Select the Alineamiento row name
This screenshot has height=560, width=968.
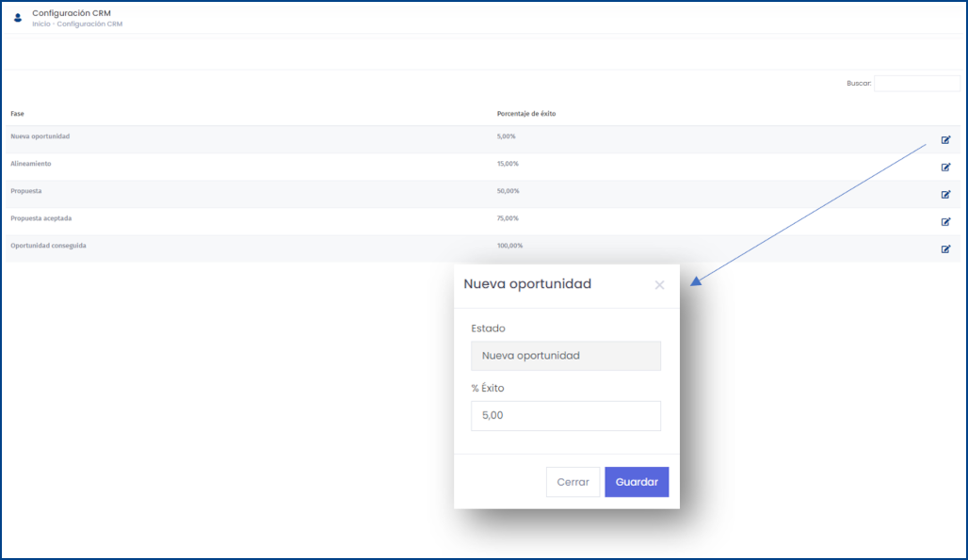point(31,164)
